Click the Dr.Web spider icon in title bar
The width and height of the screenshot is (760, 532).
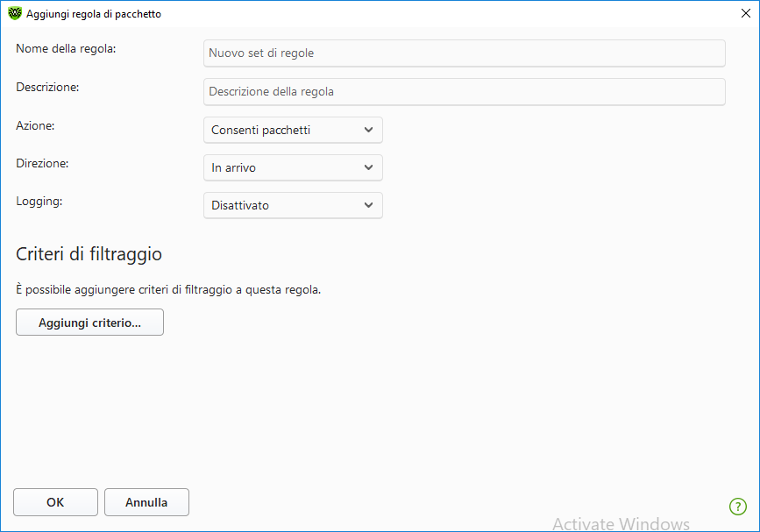[15, 14]
